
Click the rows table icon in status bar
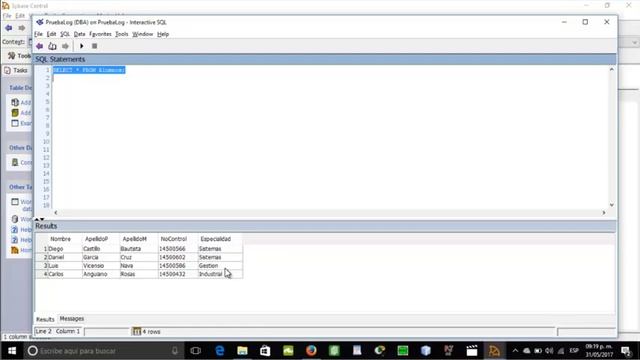(x=137, y=331)
